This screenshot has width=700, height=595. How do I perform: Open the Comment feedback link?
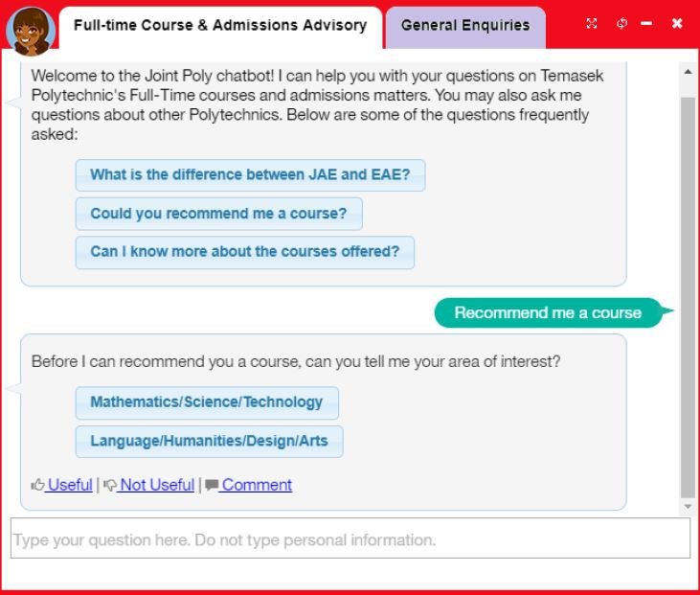[x=257, y=485]
